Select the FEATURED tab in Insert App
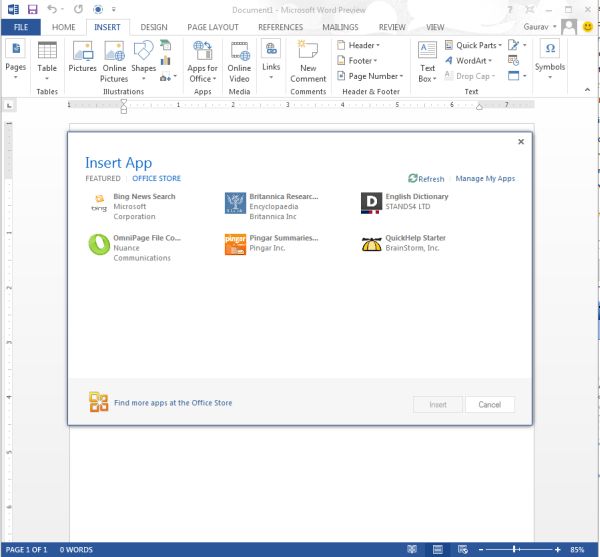 tap(103, 178)
